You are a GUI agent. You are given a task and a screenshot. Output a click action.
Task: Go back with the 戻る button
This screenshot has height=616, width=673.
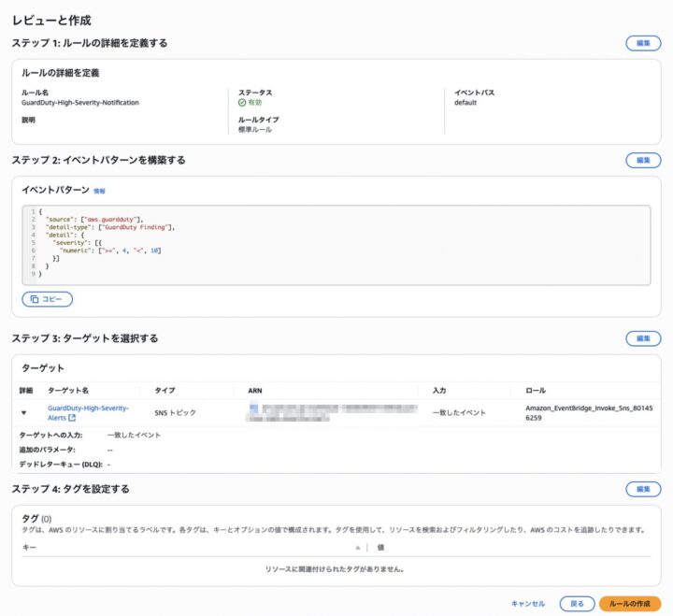pyautogui.click(x=577, y=604)
